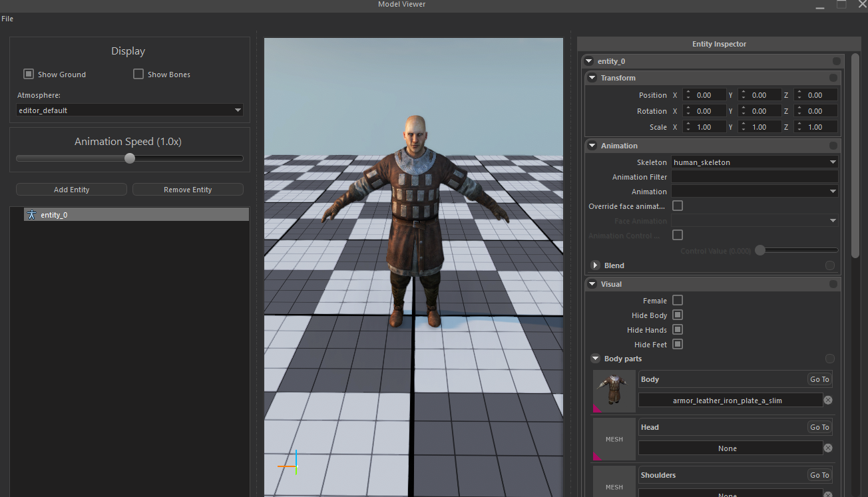This screenshot has height=497, width=868.
Task: Open the File menu
Action: coord(7,19)
